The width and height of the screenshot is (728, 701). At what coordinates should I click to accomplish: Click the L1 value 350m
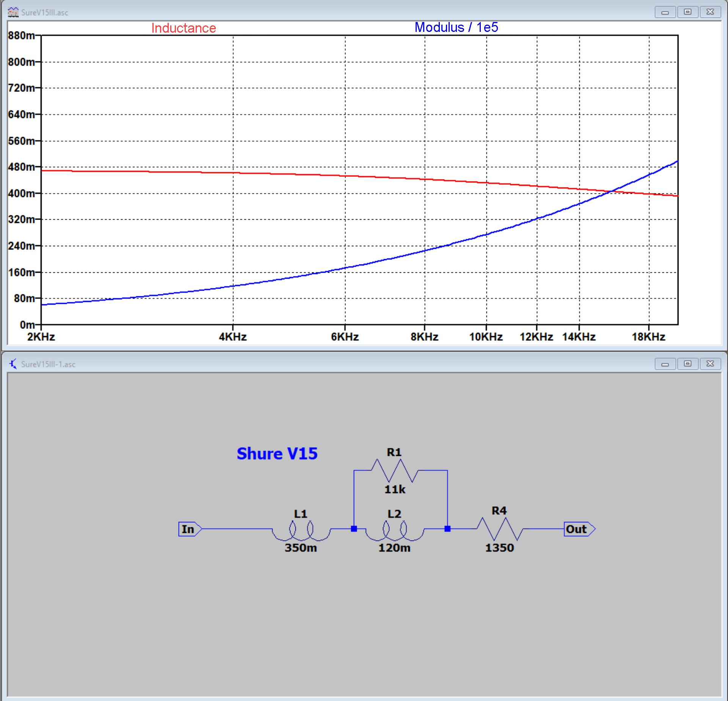301,548
